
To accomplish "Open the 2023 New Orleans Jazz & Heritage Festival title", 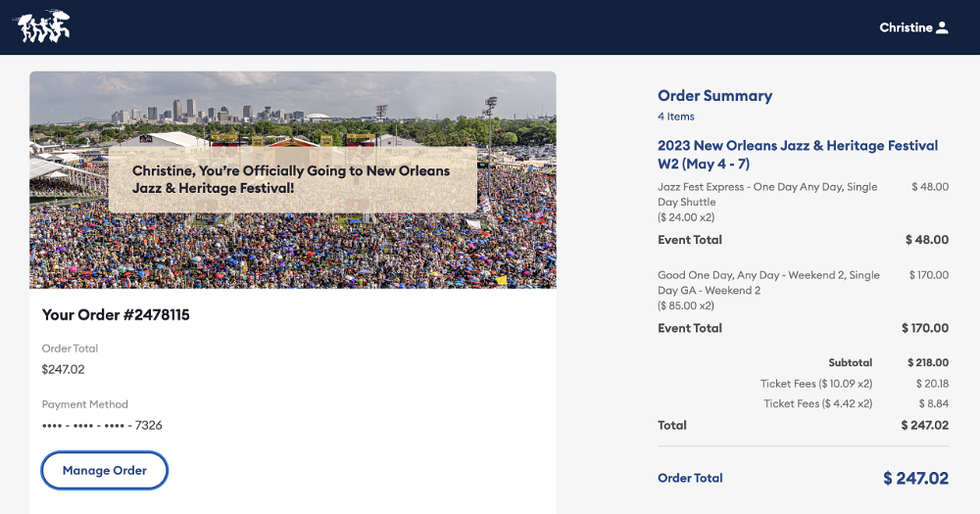I will coord(797,154).
